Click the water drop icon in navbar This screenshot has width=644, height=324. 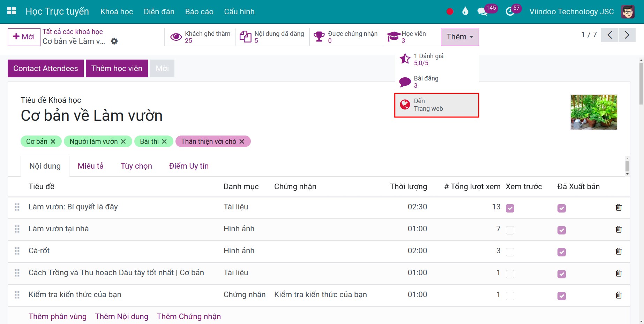click(x=465, y=11)
